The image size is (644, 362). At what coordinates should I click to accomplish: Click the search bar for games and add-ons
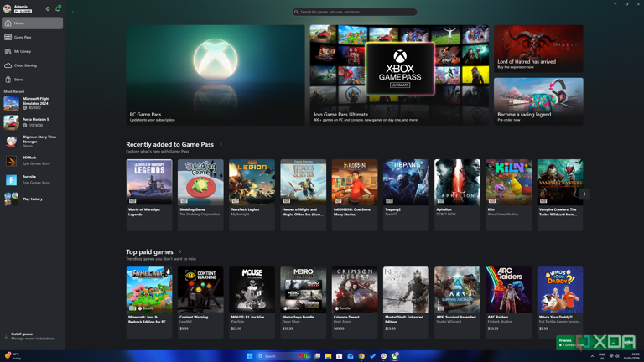pos(355,12)
